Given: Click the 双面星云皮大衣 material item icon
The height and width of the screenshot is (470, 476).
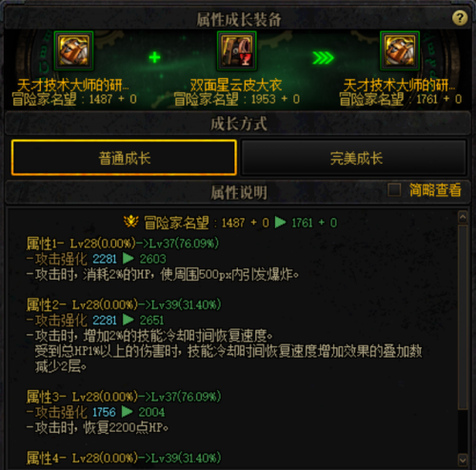Looking at the screenshot, I should (x=237, y=50).
